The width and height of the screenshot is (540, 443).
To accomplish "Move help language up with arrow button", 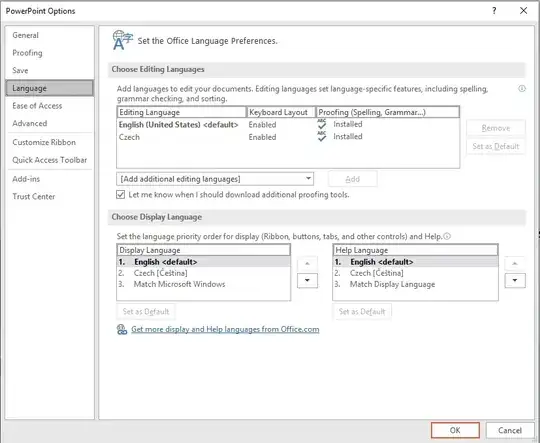I will [515, 264].
